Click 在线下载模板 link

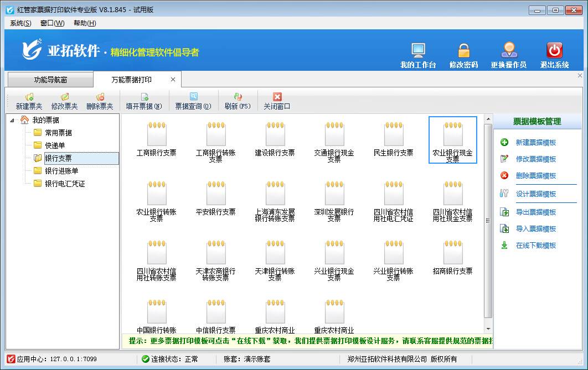pyautogui.click(x=536, y=246)
